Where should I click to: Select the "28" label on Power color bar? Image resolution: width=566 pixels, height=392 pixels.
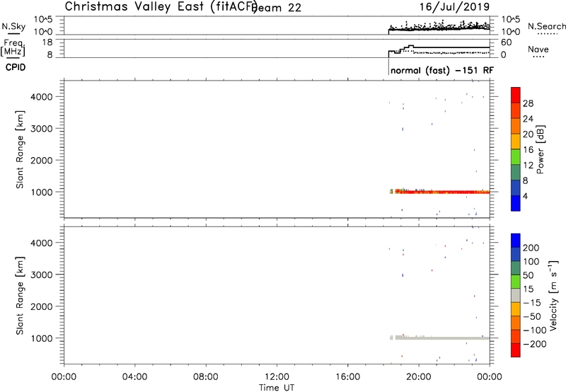(528, 103)
